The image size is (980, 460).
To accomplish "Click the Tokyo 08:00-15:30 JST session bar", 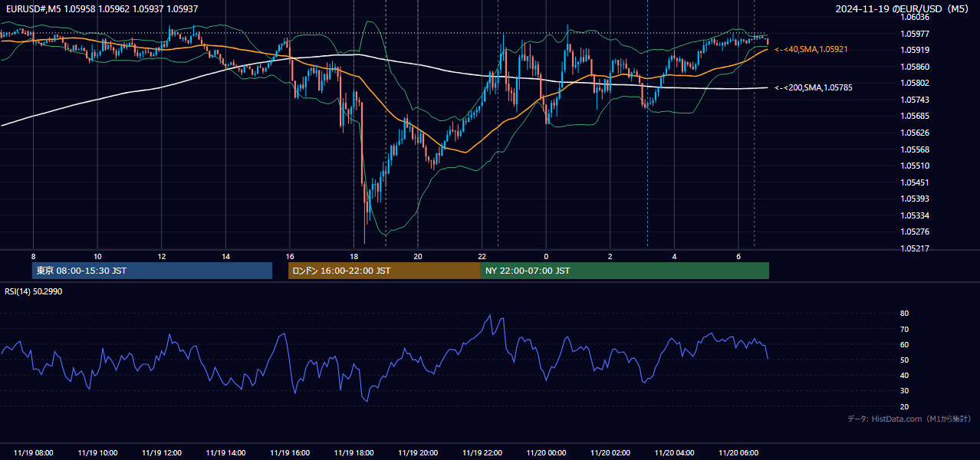I will pyautogui.click(x=153, y=271).
